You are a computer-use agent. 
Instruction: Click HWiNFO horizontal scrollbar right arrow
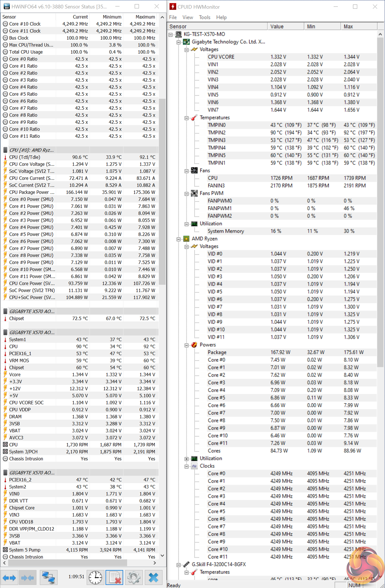pos(155,563)
